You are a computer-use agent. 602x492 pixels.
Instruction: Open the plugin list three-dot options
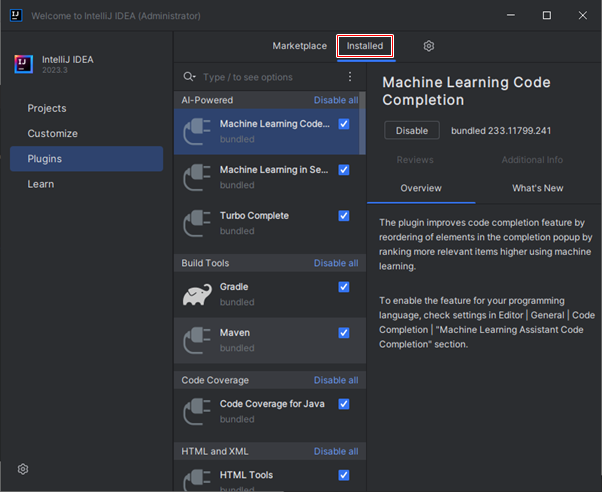pyautogui.click(x=350, y=76)
